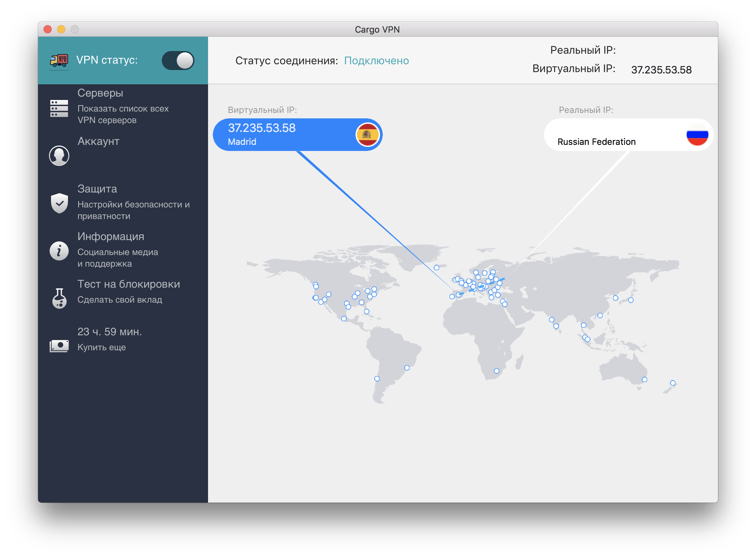Open the Защита shield icon
This screenshot has width=756, height=557.
(59, 203)
